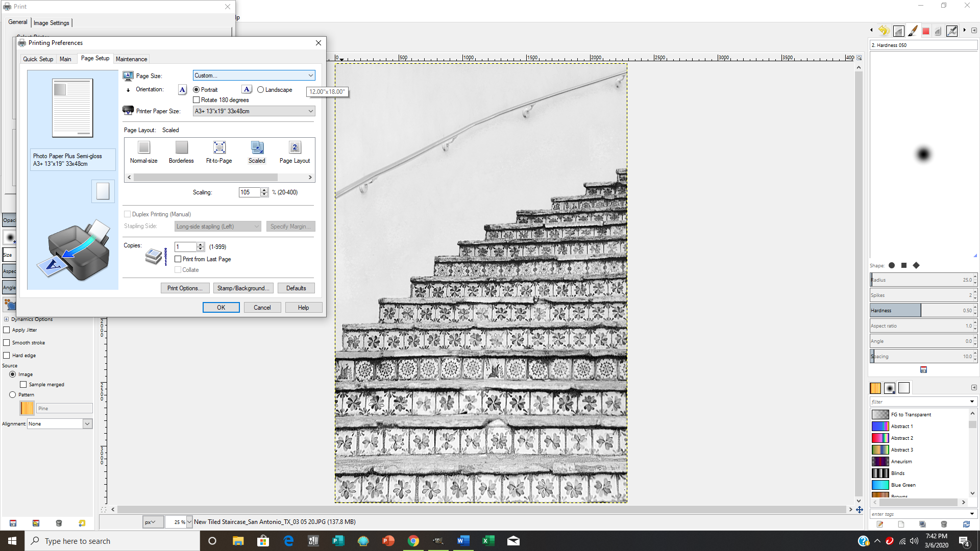Image resolution: width=980 pixels, height=551 pixels.
Task: Click the Defaults button
Action: (296, 288)
